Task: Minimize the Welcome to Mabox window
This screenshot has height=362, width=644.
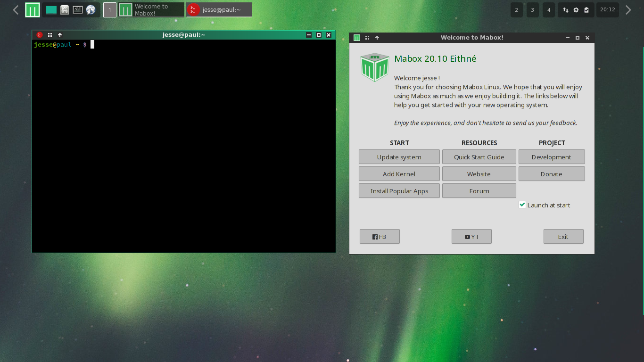Action: [568, 38]
